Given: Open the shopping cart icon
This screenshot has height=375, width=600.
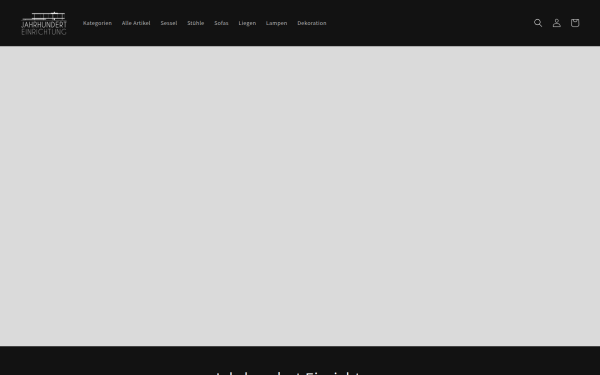Looking at the screenshot, I should 575,23.
